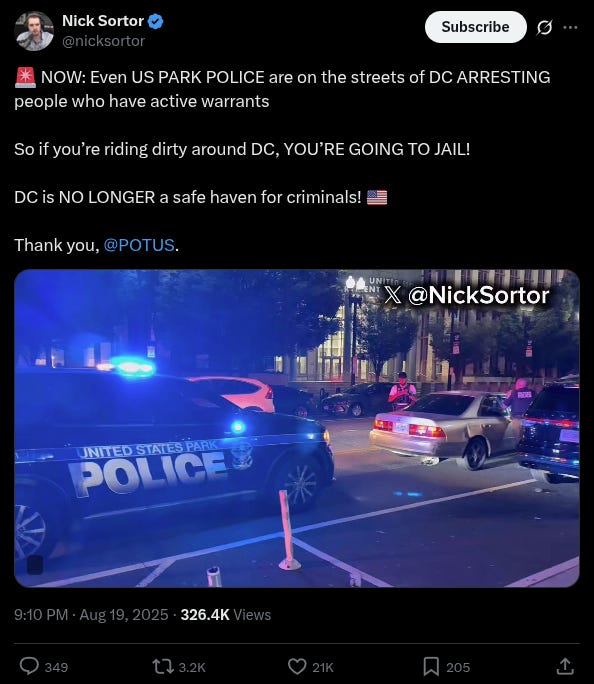The image size is (594, 684).
Task: Open the reply comments icon
Action: (x=30, y=666)
